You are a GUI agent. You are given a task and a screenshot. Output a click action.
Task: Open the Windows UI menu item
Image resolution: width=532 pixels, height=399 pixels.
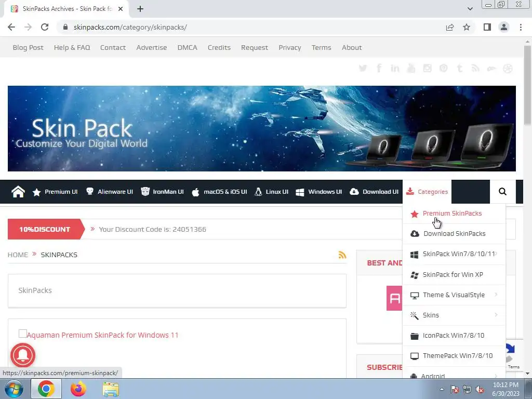(x=319, y=192)
